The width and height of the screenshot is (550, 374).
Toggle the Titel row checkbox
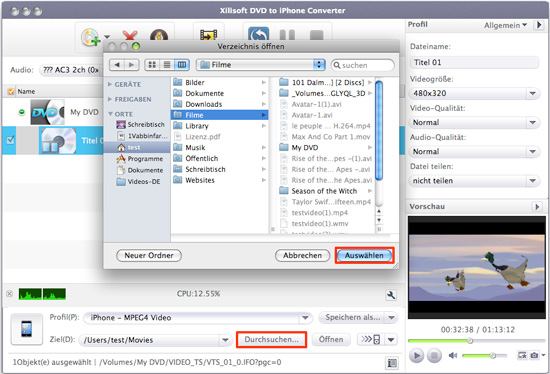point(10,140)
